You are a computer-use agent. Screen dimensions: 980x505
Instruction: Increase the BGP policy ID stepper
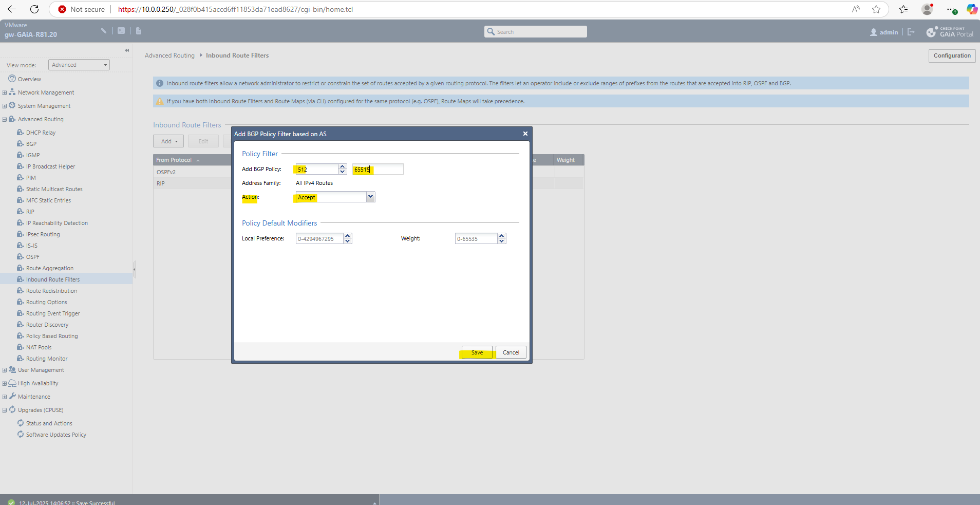[343, 166]
